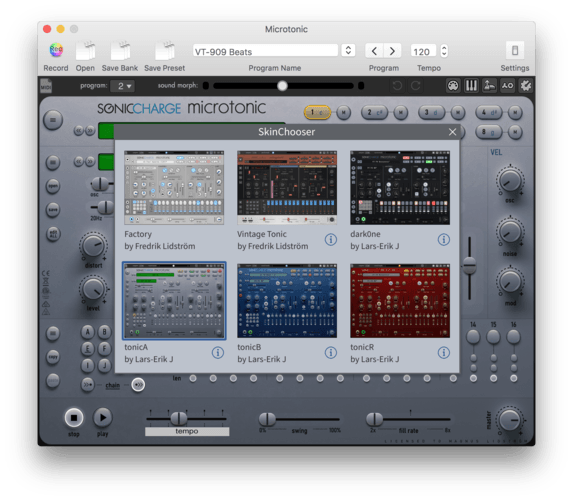Mute drum channel 3
This screenshot has height=500, width=573.
click(458, 113)
